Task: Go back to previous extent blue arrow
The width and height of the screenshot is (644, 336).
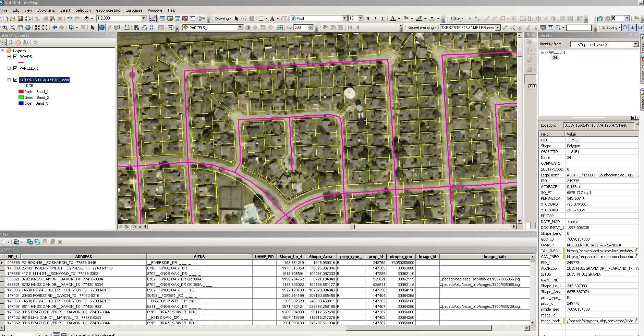Action: coord(54,27)
